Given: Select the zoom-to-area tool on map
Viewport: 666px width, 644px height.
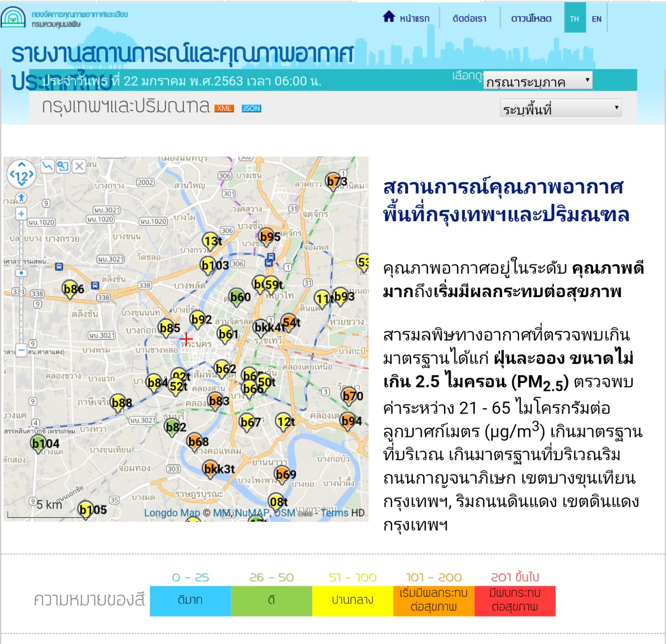Looking at the screenshot, I should [x=63, y=167].
